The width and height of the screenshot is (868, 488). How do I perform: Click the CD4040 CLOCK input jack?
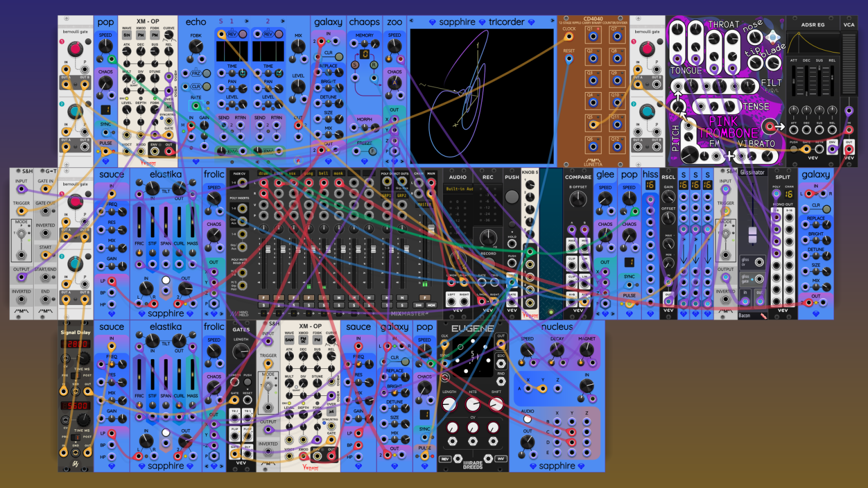569,37
